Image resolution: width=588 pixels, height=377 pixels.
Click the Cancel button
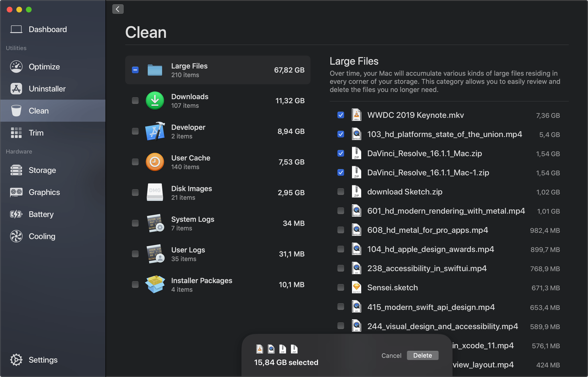(x=390, y=355)
